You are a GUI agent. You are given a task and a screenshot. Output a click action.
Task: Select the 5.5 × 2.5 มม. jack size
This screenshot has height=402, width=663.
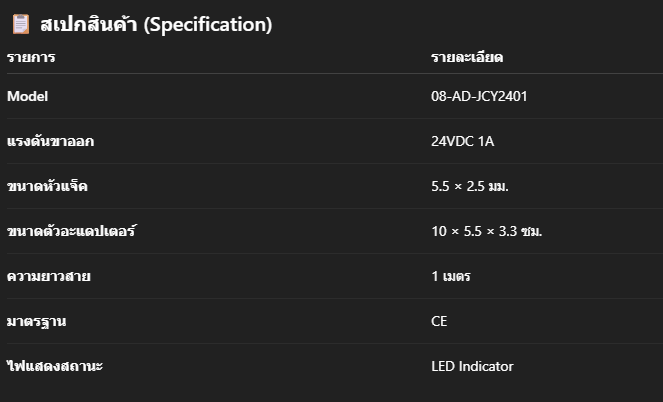(x=470, y=186)
